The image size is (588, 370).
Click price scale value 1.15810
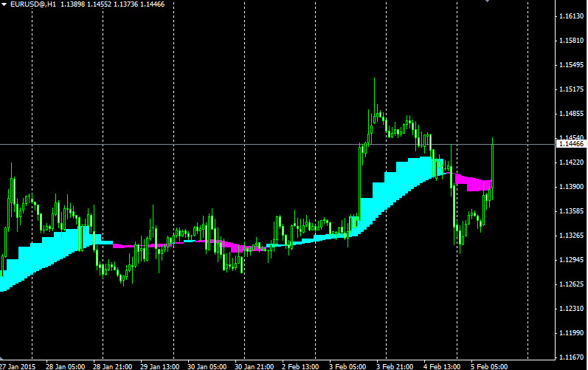[x=572, y=40]
